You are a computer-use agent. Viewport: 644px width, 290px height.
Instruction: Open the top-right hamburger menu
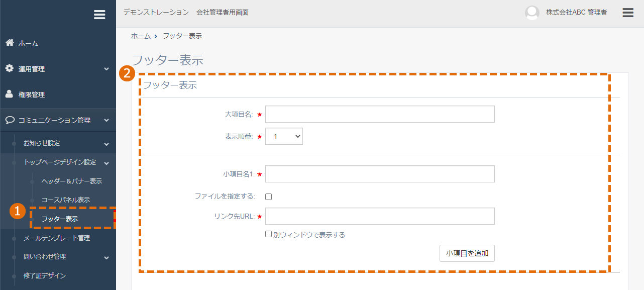click(628, 13)
